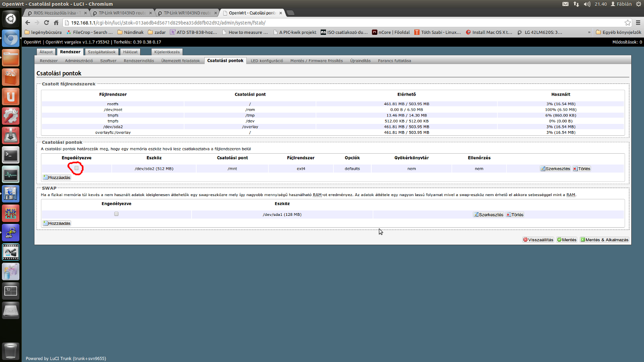The width and height of the screenshot is (644, 362).
Task: Click Szerkesztés for /dev/sda1 swap
Action: coord(488,214)
